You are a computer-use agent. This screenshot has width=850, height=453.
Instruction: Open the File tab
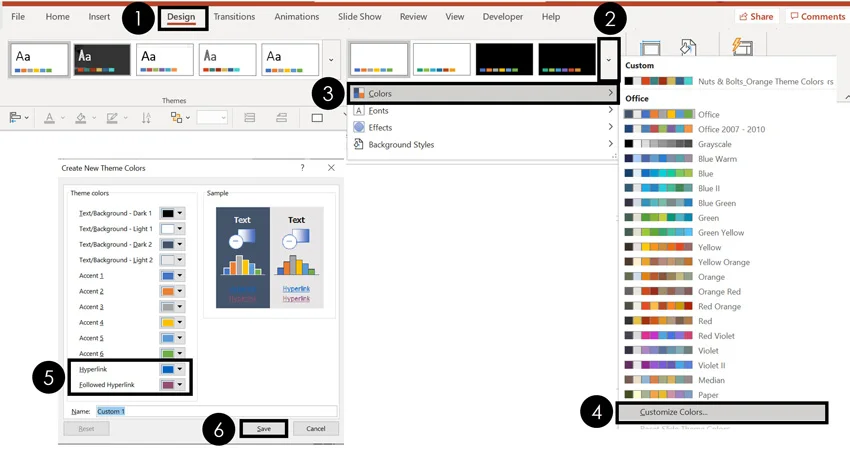coord(18,17)
